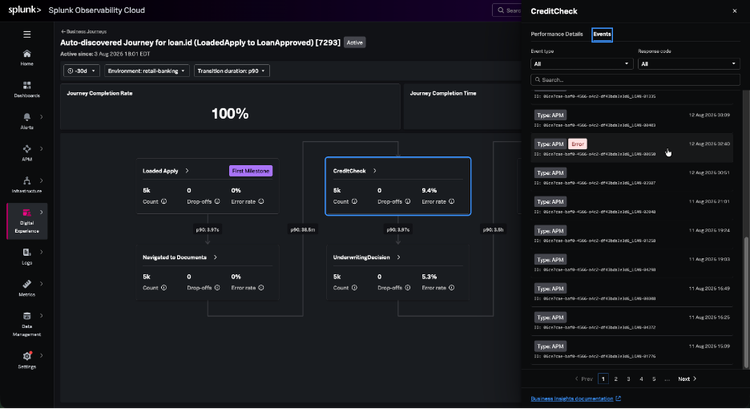Open APM event dated 11 Aug 15:09
750x409 pixels.
pyautogui.click(x=632, y=350)
